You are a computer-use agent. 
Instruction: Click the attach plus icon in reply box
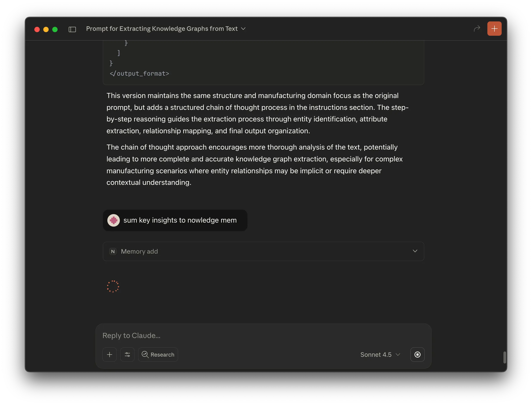coord(110,354)
